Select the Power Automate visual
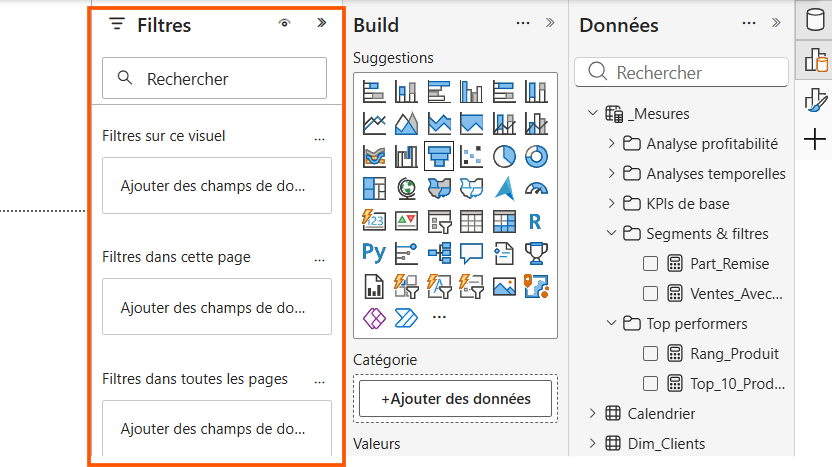Image resolution: width=832 pixels, height=467 pixels. (406, 318)
